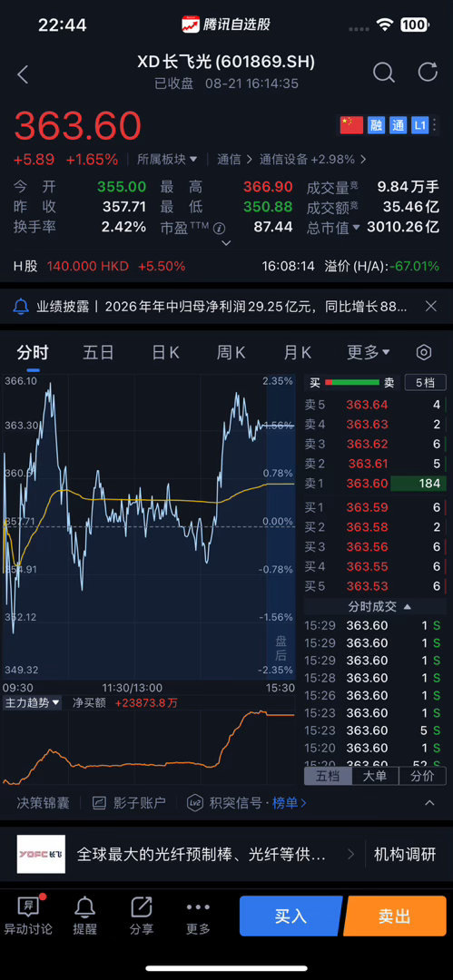Select 五日 chart tab
The image size is (453, 980).
tap(98, 352)
